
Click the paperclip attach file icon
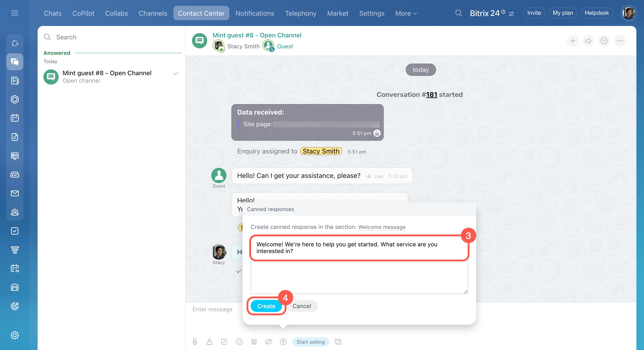click(195, 341)
